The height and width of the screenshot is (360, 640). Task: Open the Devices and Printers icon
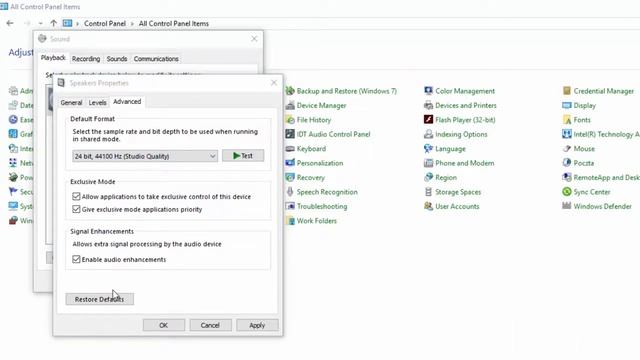428,106
